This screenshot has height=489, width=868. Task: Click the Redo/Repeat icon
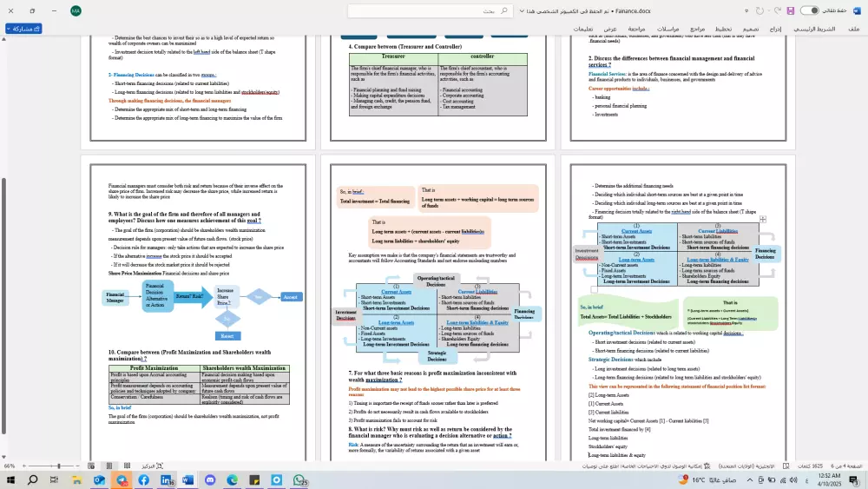tap(759, 10)
